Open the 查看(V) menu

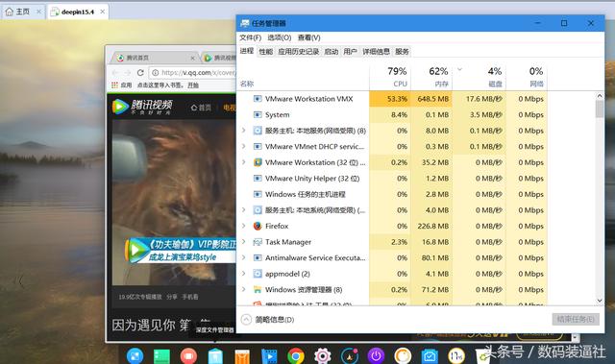pyautogui.click(x=309, y=37)
